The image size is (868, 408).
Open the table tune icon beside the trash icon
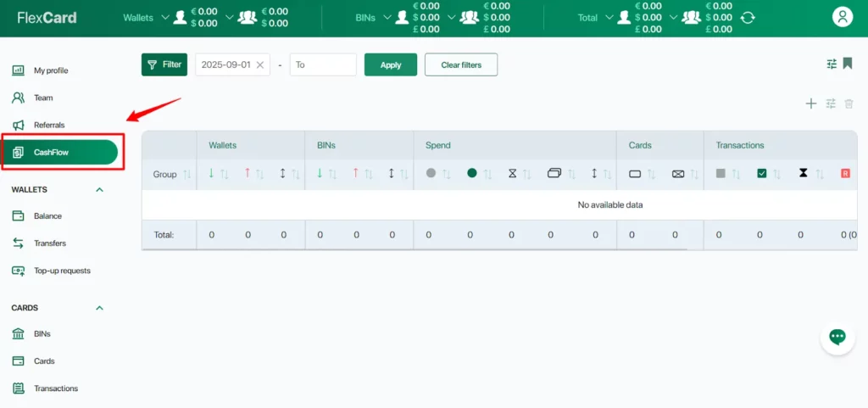(831, 103)
